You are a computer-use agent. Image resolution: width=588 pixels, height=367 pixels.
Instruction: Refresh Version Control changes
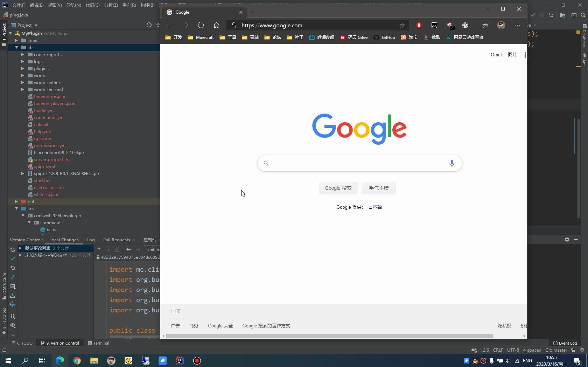click(13, 250)
